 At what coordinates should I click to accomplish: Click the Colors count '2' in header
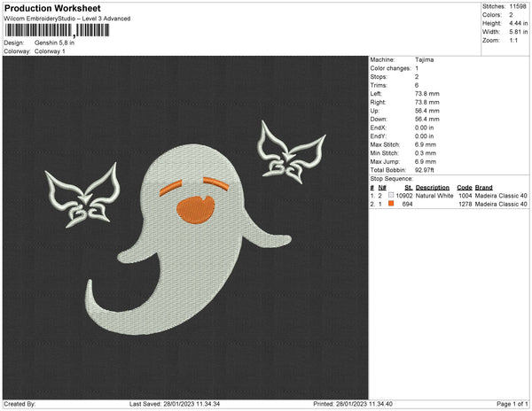511,15
